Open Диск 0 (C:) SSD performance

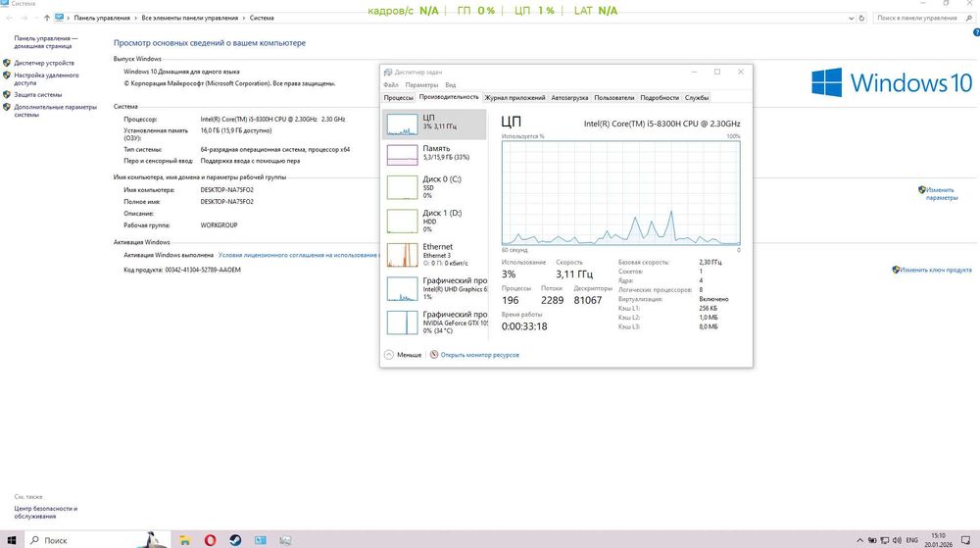point(434,187)
